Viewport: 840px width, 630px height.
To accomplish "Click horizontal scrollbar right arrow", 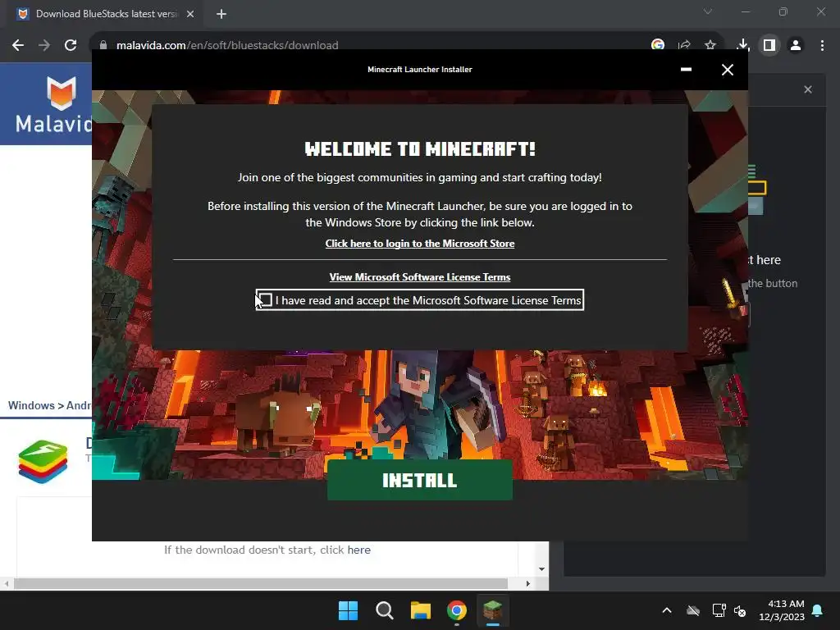I will click(527, 584).
